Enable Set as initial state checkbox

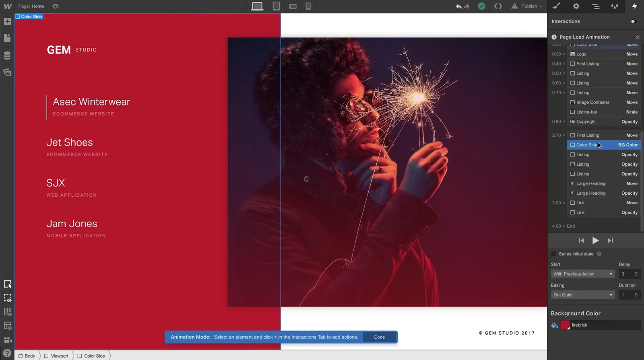click(x=553, y=254)
